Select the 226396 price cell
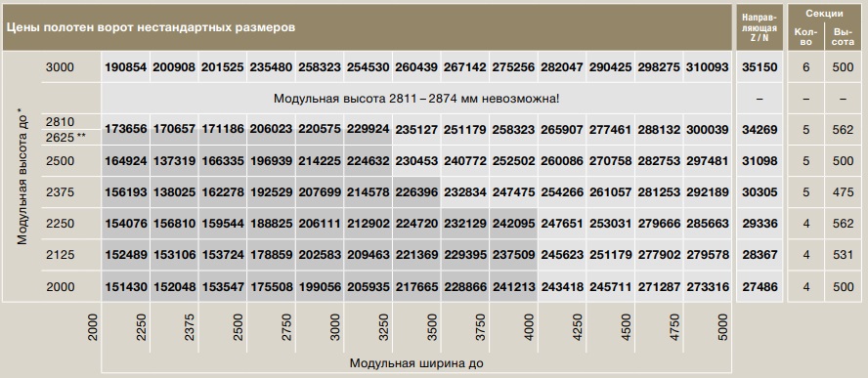Screen dimensions: 868x378 pos(416,192)
